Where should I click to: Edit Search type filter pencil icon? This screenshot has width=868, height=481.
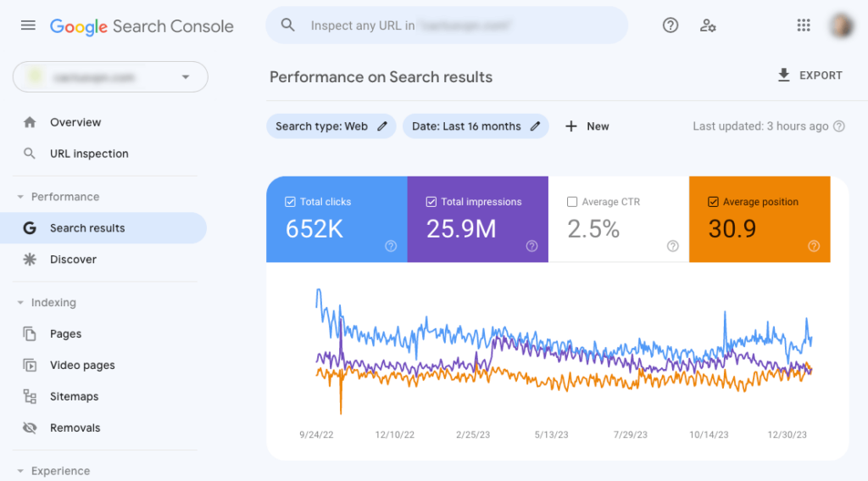[x=382, y=126]
